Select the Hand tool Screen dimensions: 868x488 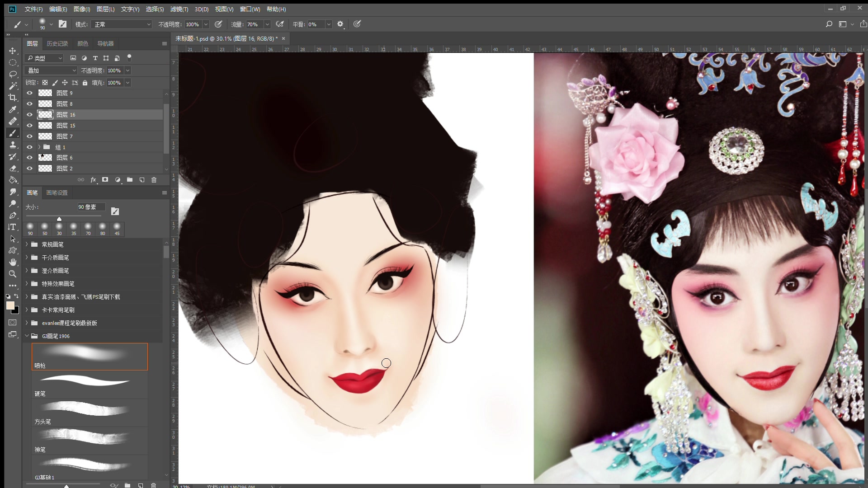point(13,262)
